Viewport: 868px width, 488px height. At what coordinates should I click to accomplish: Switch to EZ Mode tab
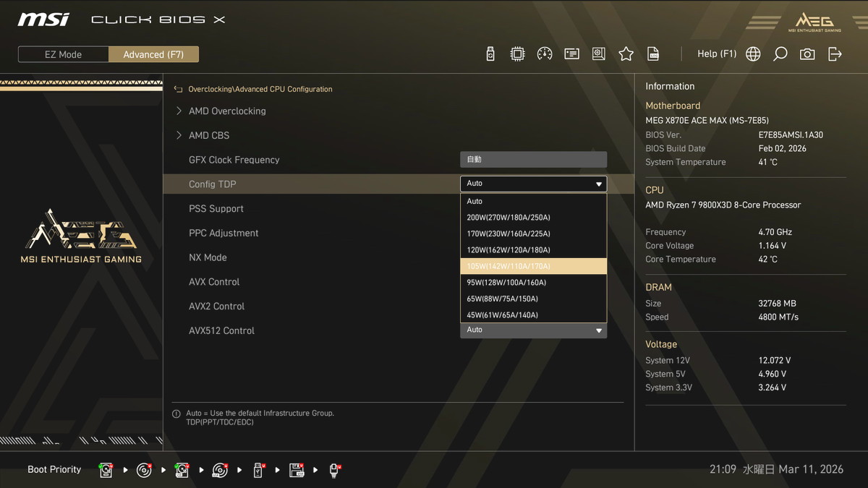[x=64, y=54]
